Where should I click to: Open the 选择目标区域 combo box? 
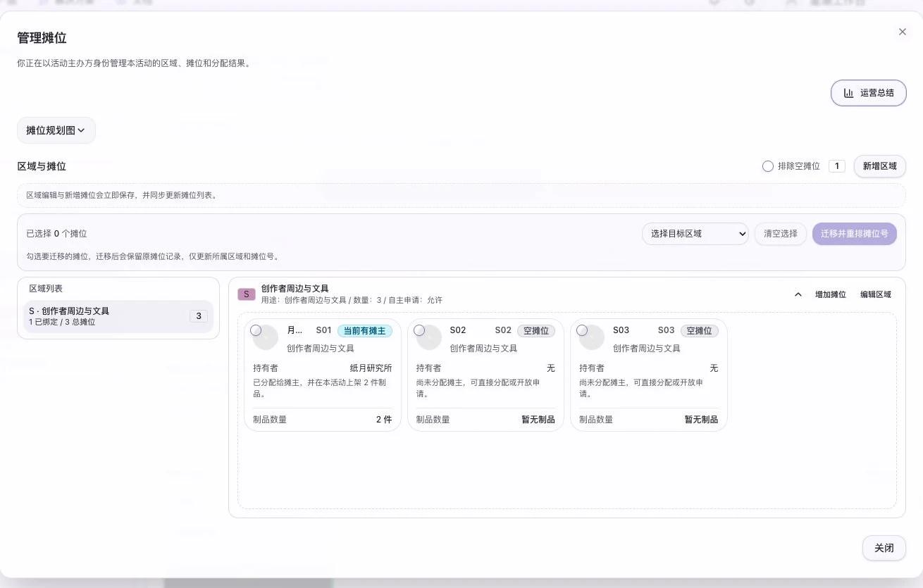tap(695, 234)
